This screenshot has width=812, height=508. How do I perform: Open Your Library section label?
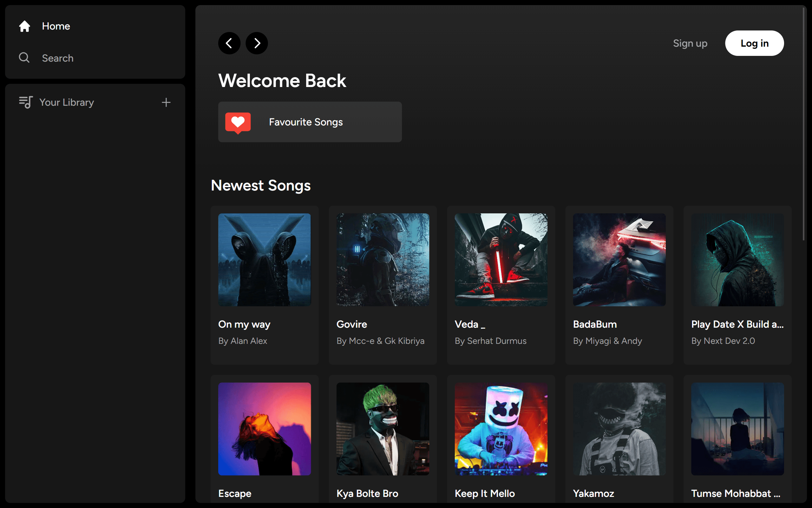pyautogui.click(x=67, y=102)
